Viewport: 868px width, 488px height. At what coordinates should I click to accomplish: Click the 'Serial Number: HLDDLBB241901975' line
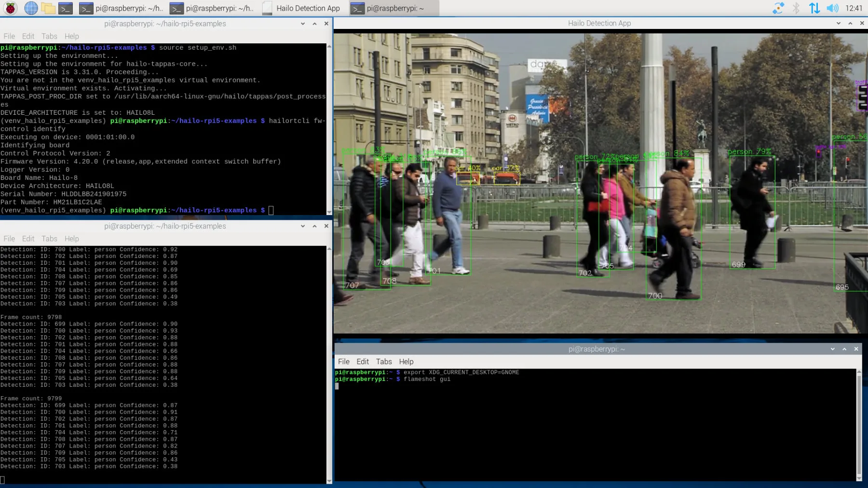click(63, 194)
